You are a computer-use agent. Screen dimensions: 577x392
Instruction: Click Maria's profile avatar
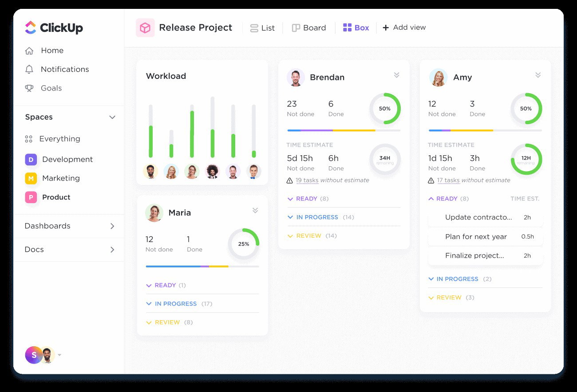coord(154,213)
